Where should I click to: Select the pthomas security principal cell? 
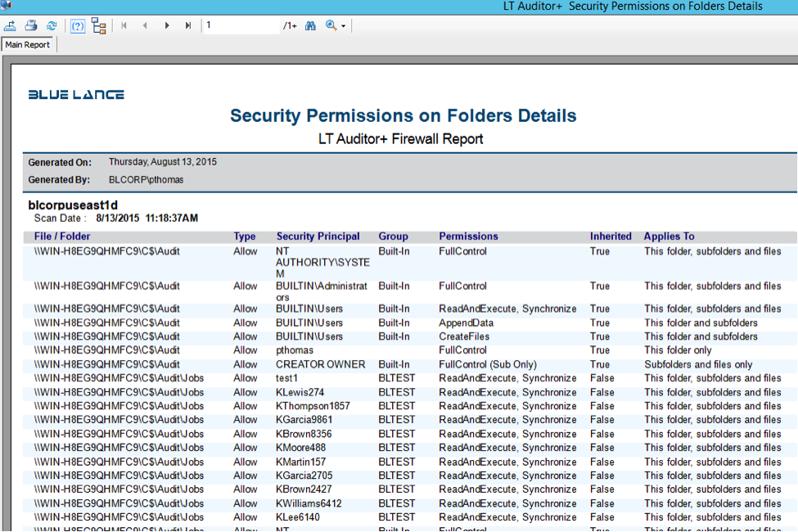(x=295, y=350)
